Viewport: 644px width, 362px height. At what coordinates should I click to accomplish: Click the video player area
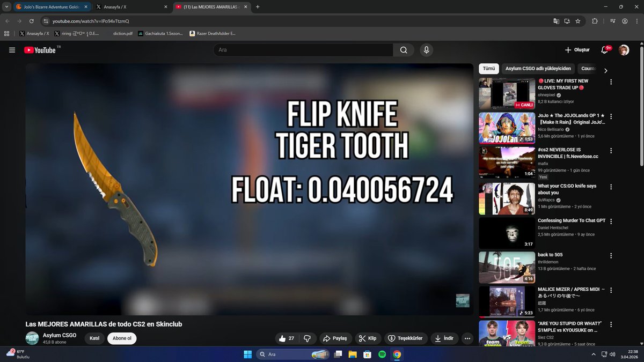[x=250, y=189]
